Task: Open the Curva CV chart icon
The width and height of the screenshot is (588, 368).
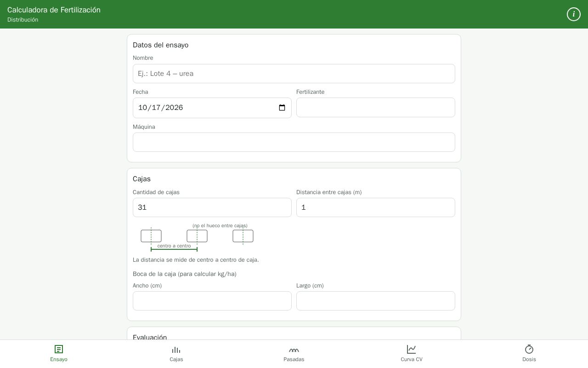Action: [x=412, y=349]
